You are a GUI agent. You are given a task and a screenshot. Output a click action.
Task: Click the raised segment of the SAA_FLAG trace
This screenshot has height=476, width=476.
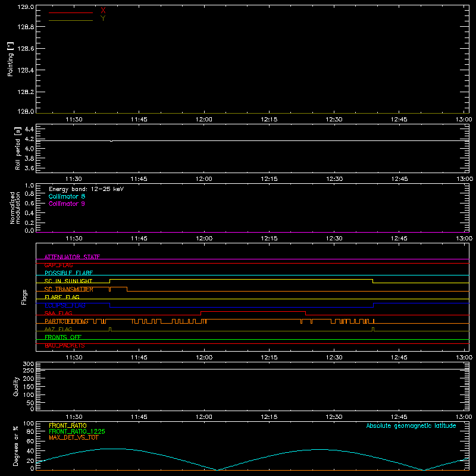[253, 311]
